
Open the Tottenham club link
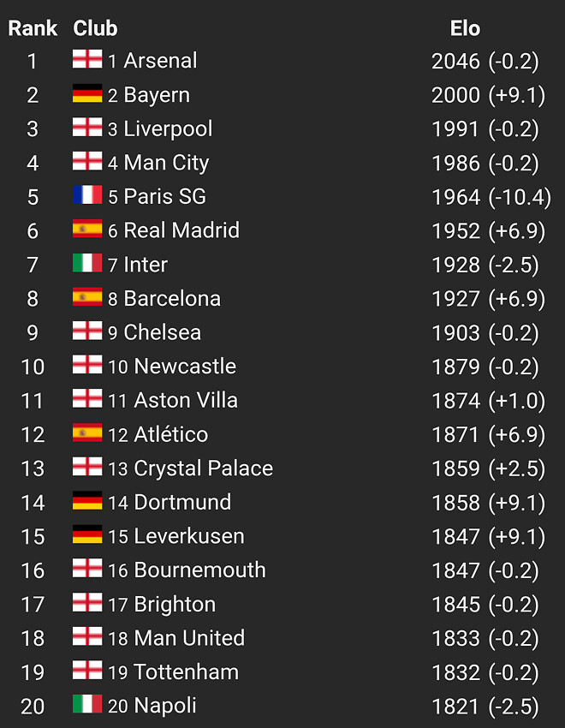coord(186,671)
